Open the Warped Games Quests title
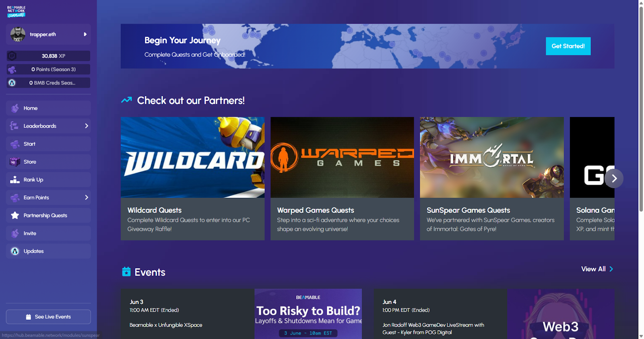Screen dimensions: 644x339 pyautogui.click(x=316, y=210)
